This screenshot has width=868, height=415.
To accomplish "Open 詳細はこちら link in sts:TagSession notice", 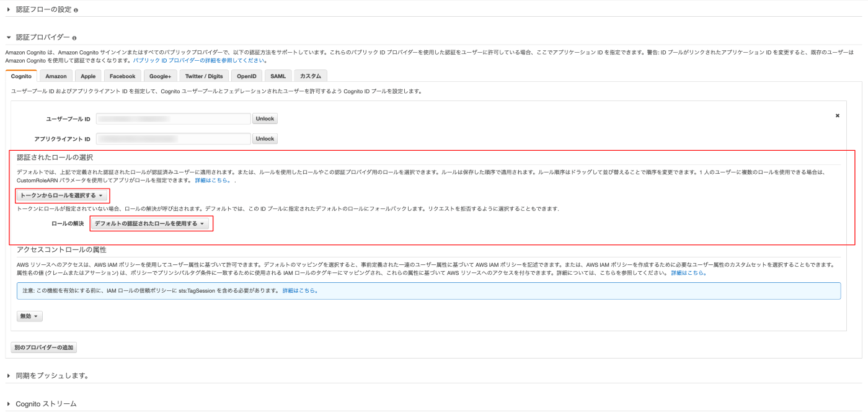I will [x=300, y=290].
